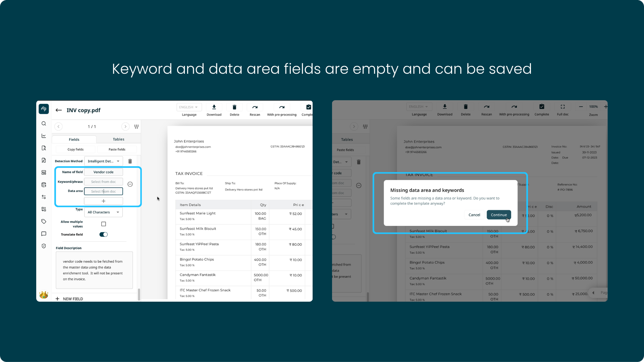This screenshot has height=362, width=644.
Task: Open the analytics chart icon in sidebar
Action: click(x=44, y=136)
